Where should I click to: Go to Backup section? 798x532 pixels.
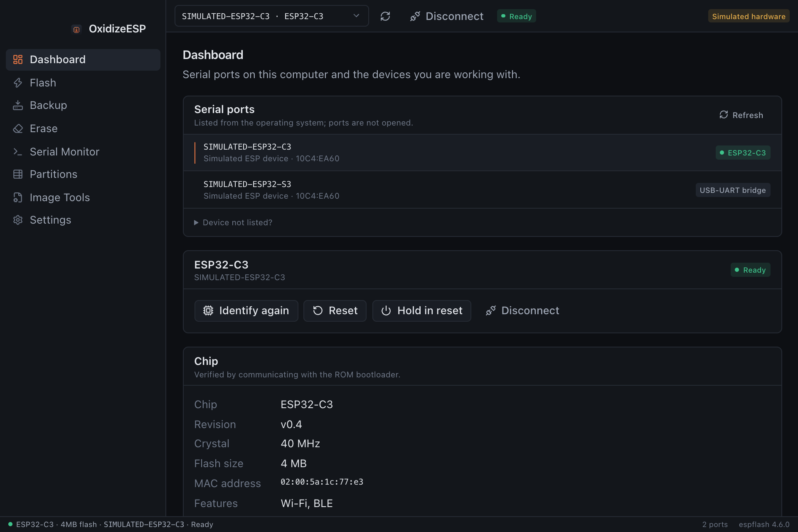(83, 105)
